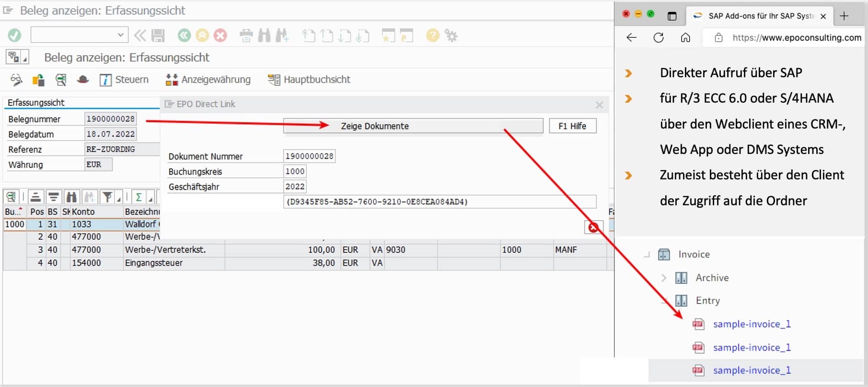Image resolution: width=868 pixels, height=387 pixels.
Task: Click the Select Line Item icon in application toolbar
Action: click(61, 80)
